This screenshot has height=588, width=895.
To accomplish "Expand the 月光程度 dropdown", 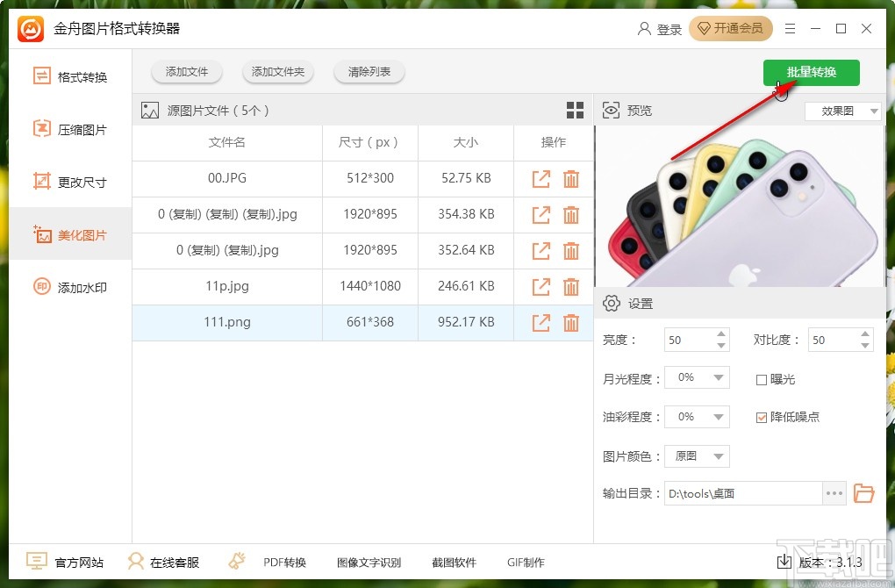I will (698, 377).
